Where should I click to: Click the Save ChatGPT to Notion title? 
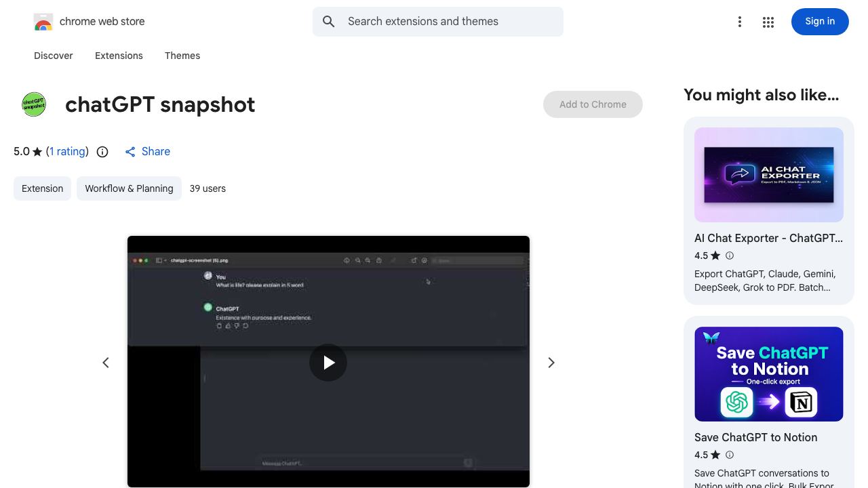755,437
